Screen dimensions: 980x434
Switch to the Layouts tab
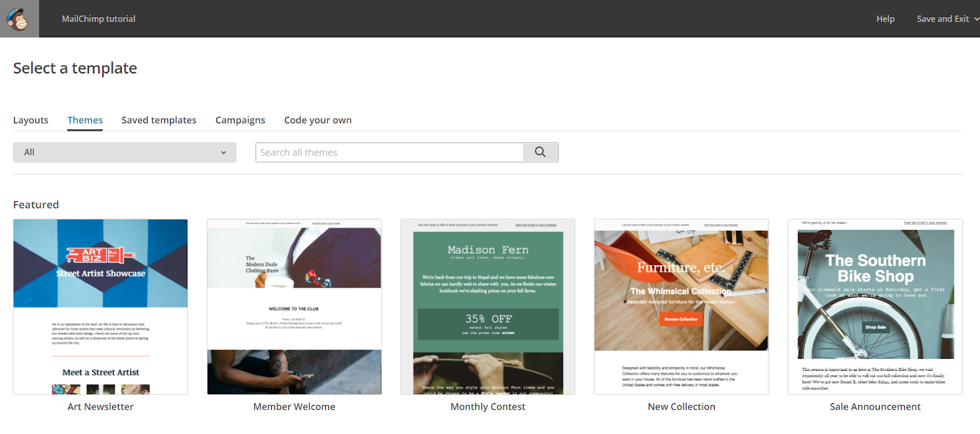pyautogui.click(x=31, y=120)
